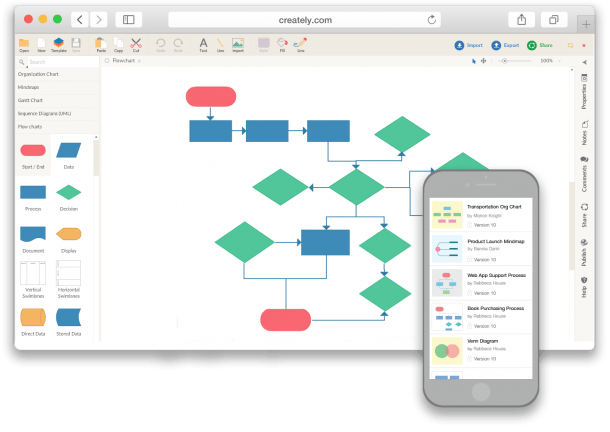
Task: Open the Help side panel tab
Action: pos(584,288)
